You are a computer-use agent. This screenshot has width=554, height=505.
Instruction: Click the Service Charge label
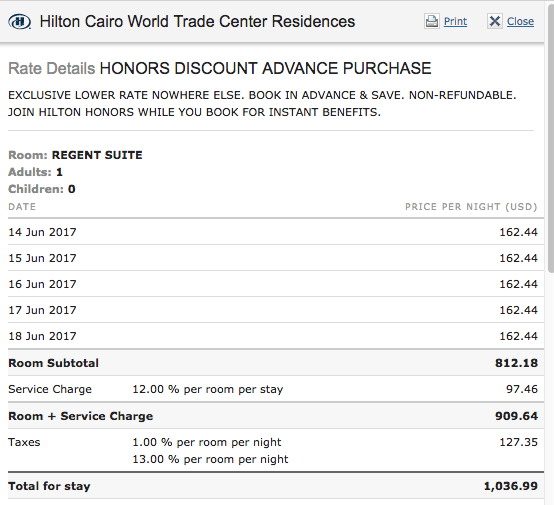[x=50, y=389]
